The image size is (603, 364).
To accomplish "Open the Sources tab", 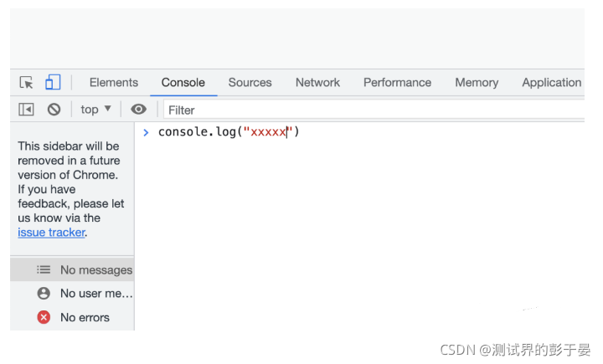I will click(x=250, y=82).
